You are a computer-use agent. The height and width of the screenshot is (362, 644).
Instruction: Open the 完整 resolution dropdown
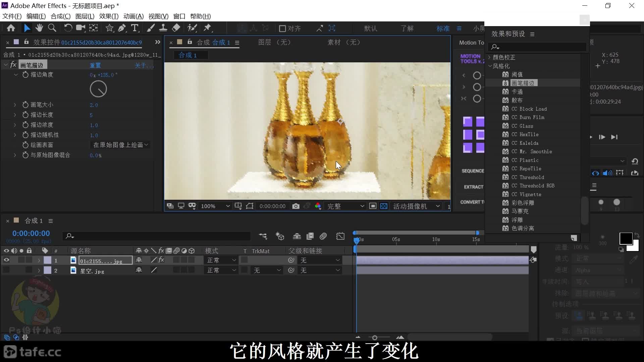(x=345, y=206)
